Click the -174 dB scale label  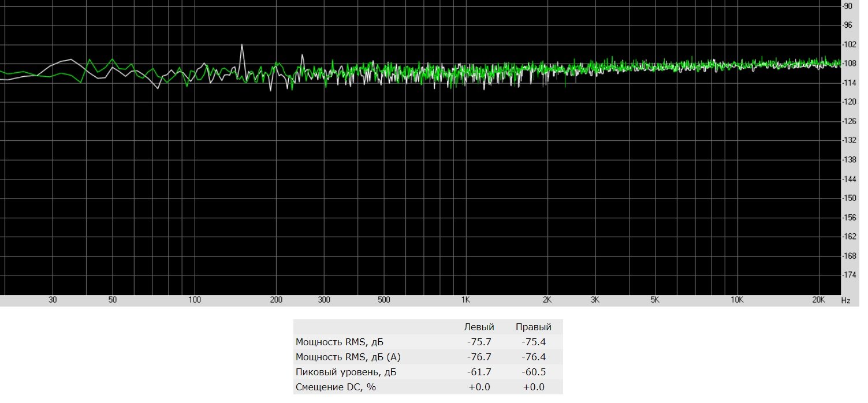pyautogui.click(x=852, y=274)
